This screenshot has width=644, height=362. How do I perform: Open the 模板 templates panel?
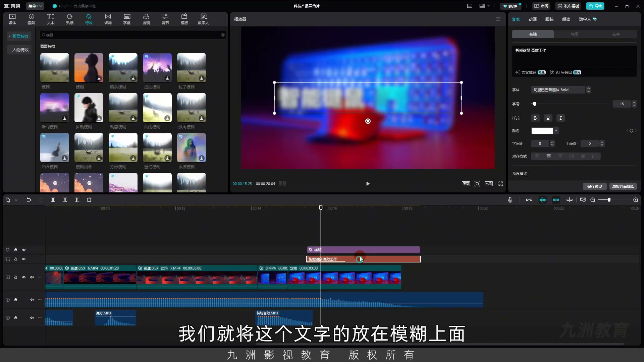184,19
